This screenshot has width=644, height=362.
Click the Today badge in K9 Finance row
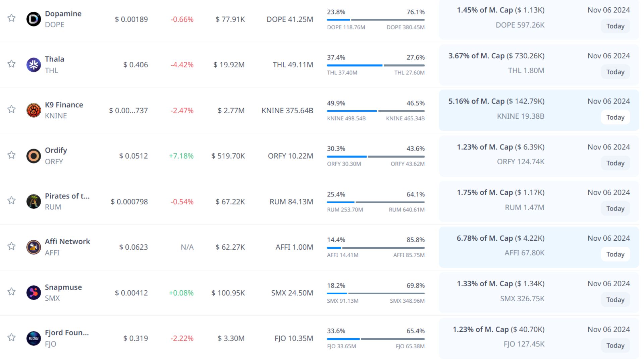click(x=615, y=117)
